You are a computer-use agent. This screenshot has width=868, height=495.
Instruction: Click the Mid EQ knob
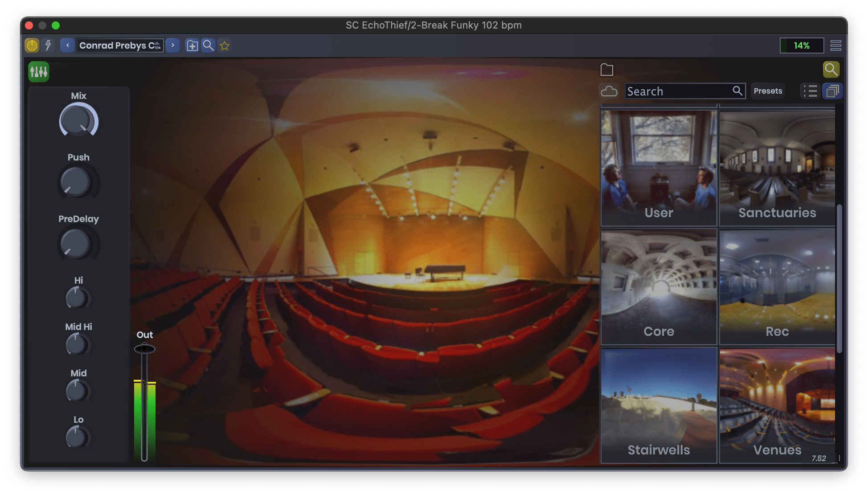click(78, 391)
